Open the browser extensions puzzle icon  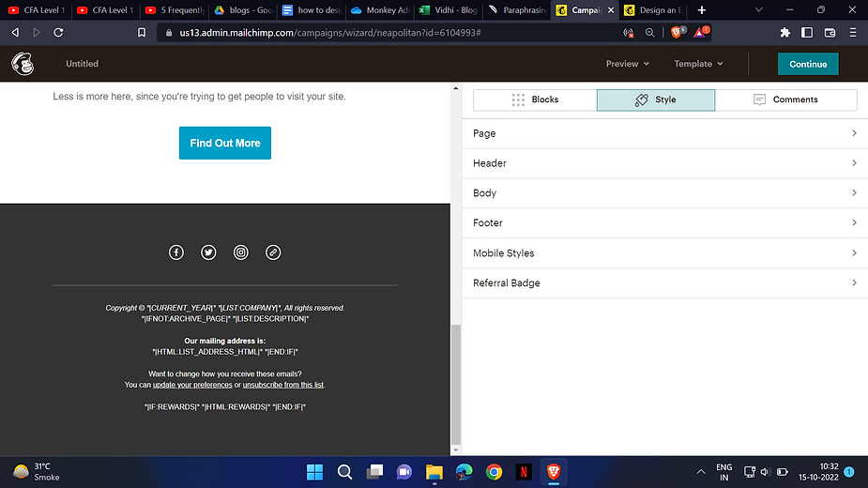tap(784, 32)
